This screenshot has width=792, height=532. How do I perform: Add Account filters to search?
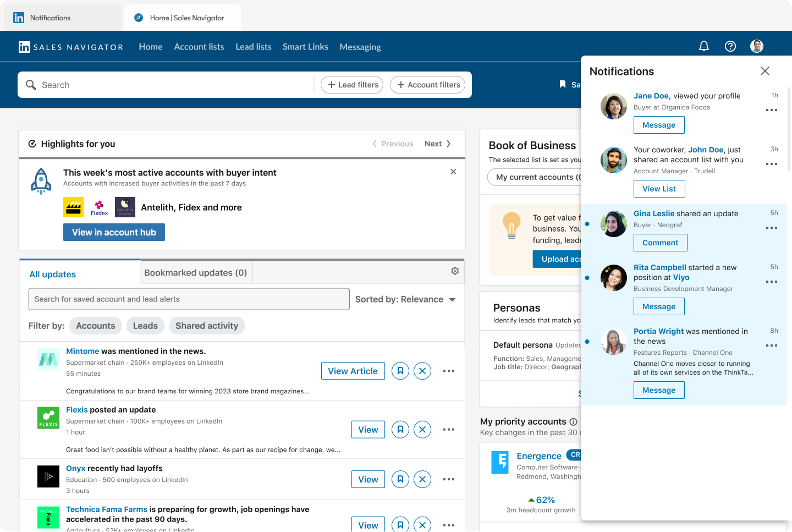coord(428,85)
